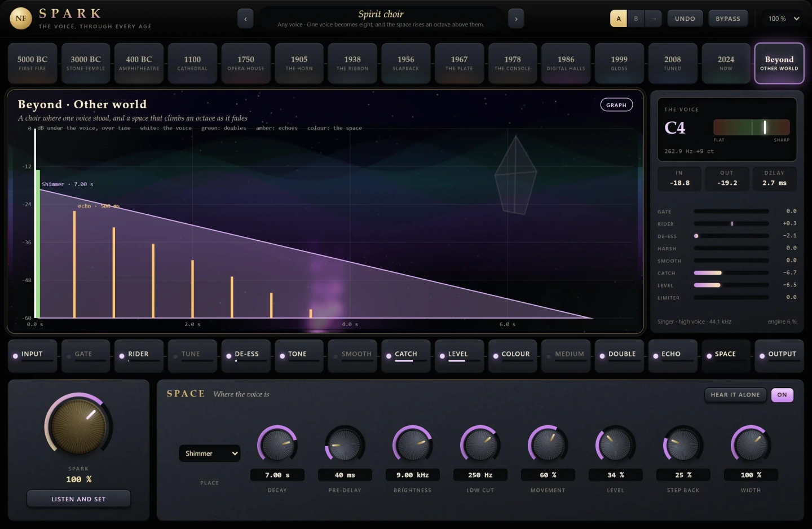The image size is (812, 529).
Task: Click the GRAPH button
Action: 616,105
